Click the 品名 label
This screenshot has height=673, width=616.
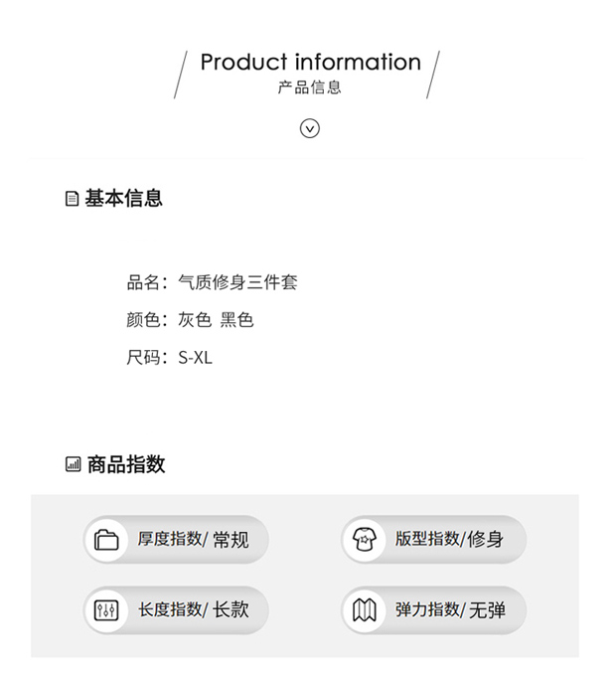click(x=143, y=282)
